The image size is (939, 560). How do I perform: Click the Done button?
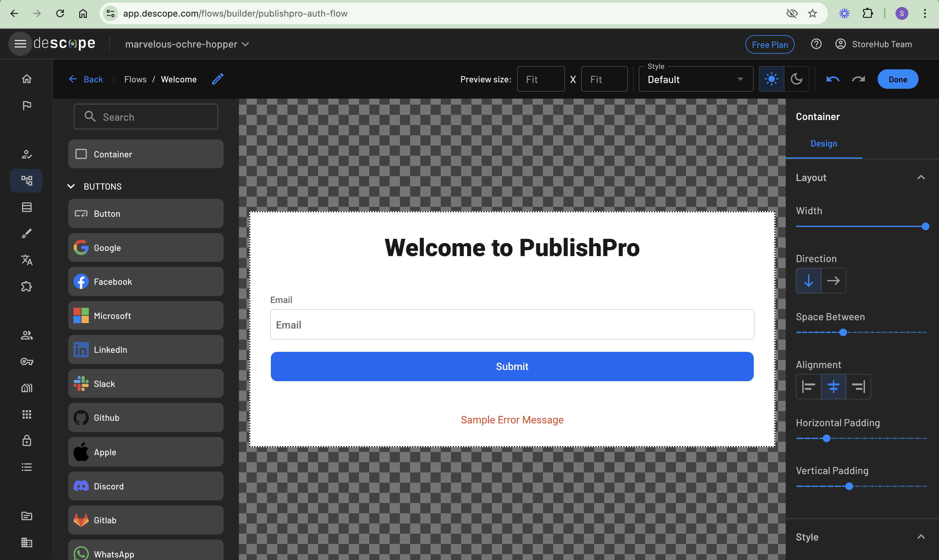click(897, 79)
